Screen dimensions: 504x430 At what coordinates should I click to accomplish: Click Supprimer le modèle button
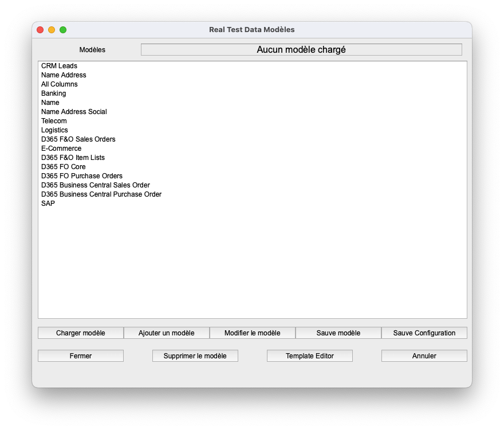pyautogui.click(x=195, y=355)
